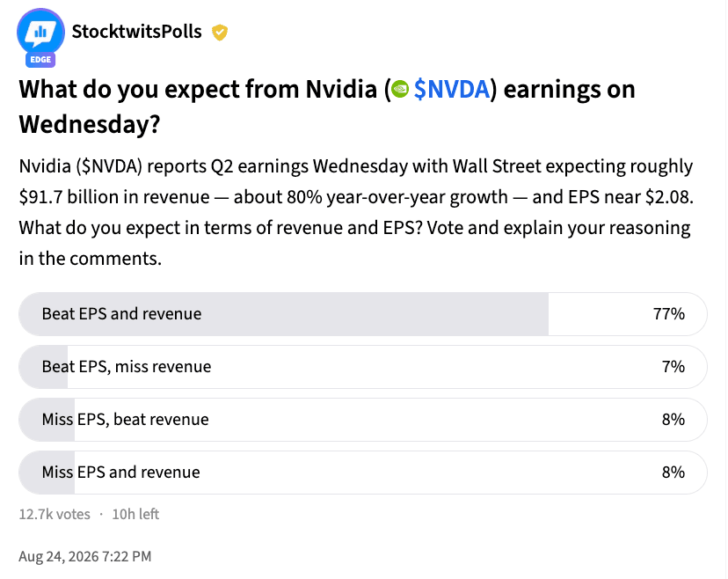
Task: Click 8% beside Miss EPS, beat revenue
Action: 673,420
